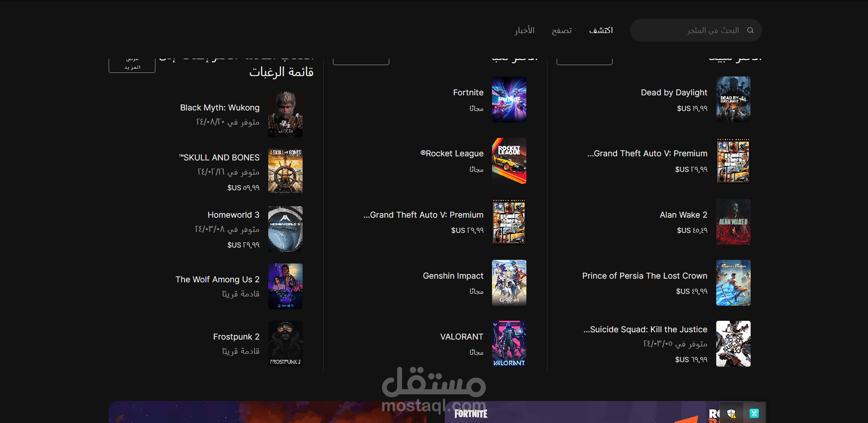Screen dimensions: 868x423
Task: Open the Dead by Daylight cover art
Action: click(x=733, y=99)
